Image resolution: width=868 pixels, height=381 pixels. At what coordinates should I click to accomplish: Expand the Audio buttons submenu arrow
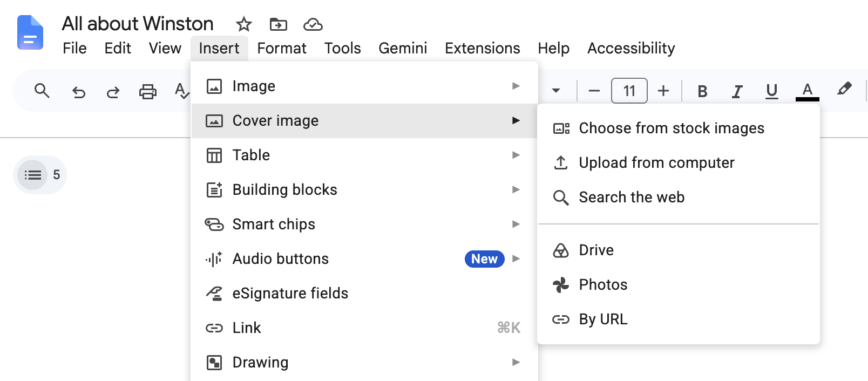tap(516, 258)
